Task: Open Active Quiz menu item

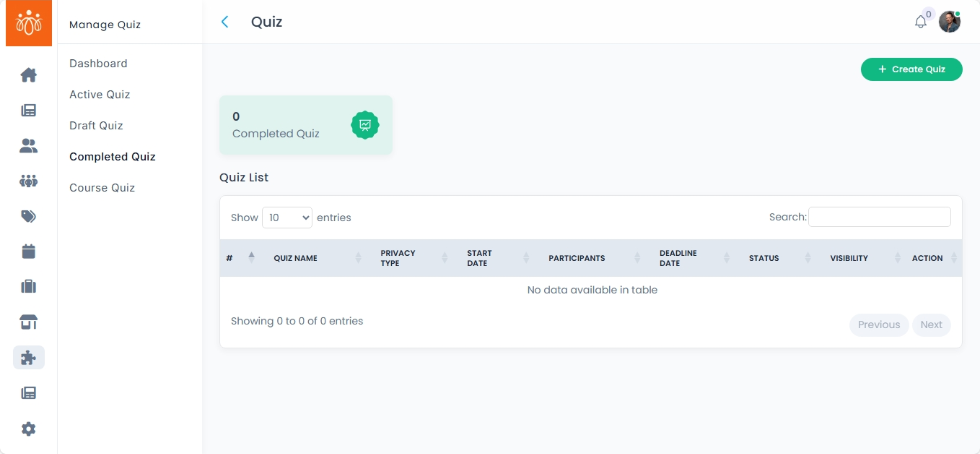Action: 99,94
